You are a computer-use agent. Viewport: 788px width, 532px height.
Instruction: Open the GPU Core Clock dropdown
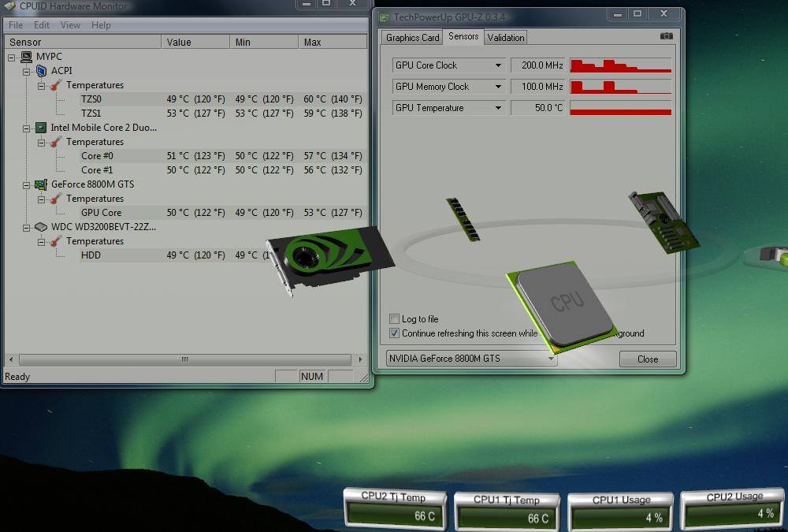click(x=498, y=65)
